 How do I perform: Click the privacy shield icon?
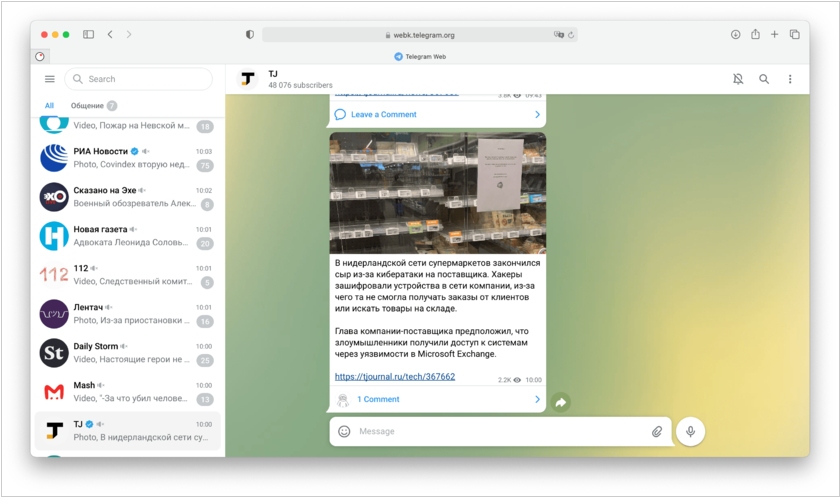click(x=250, y=34)
